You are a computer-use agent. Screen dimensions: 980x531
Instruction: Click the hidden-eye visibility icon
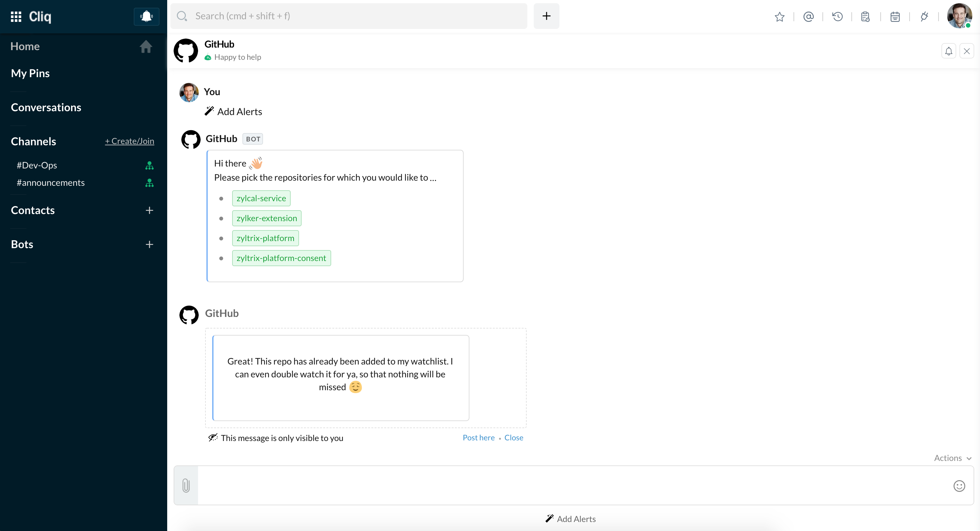click(x=213, y=437)
